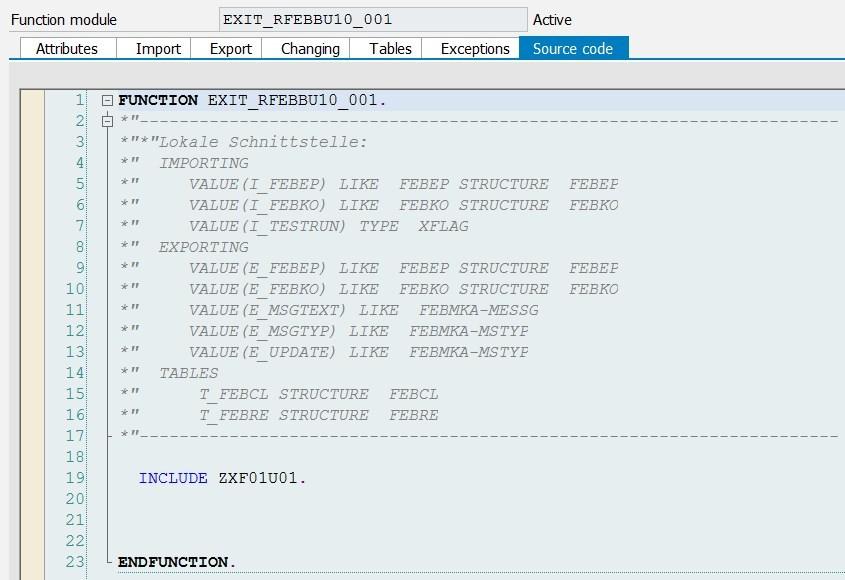This screenshot has width=845, height=580.
Task: Click T_FEBRE on line 16
Action: point(234,416)
